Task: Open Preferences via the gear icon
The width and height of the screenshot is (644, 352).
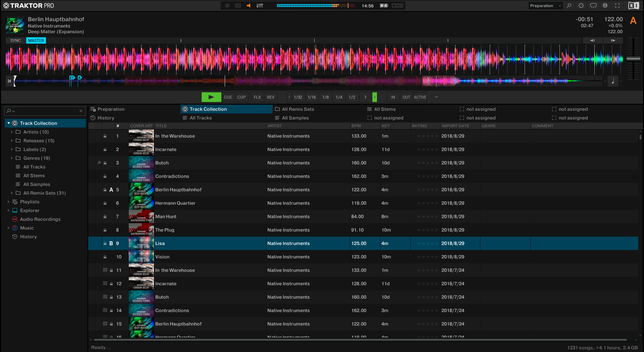Action: [581, 6]
